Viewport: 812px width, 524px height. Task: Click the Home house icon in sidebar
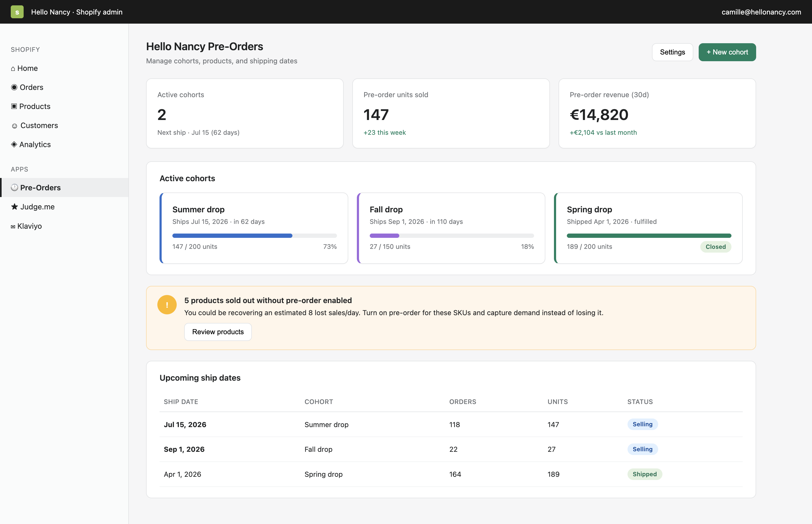[13, 69]
